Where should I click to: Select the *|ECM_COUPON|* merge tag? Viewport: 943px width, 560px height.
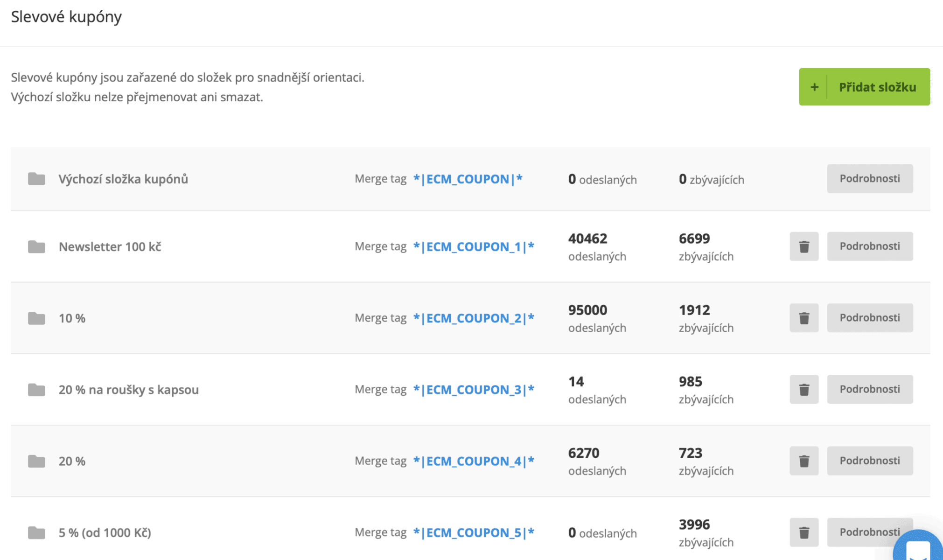point(468,179)
